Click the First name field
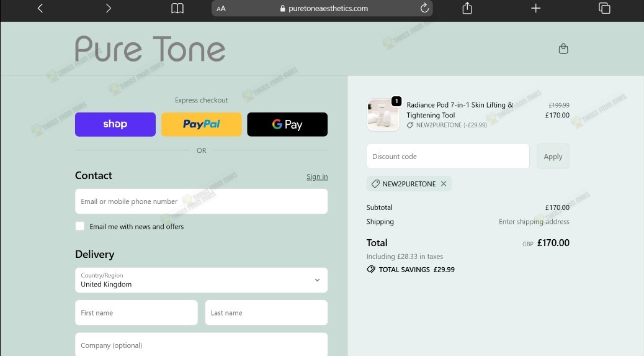This screenshot has width=644, height=356. coord(136,313)
